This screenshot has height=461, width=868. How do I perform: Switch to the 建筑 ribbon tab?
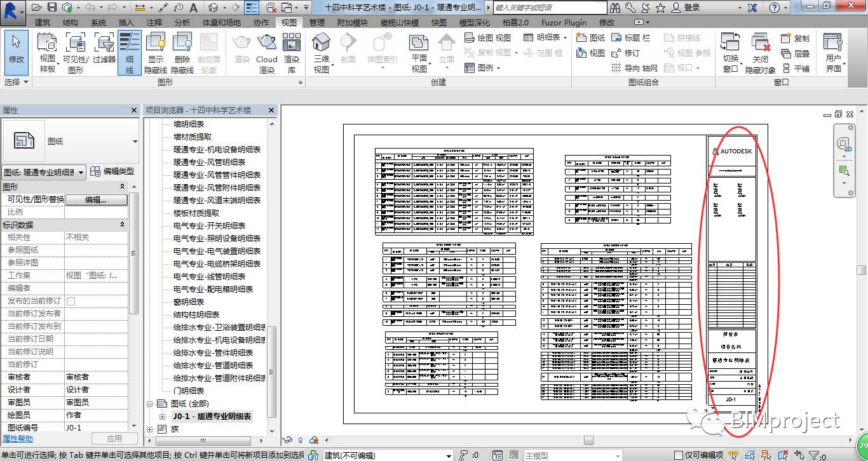tap(43, 22)
